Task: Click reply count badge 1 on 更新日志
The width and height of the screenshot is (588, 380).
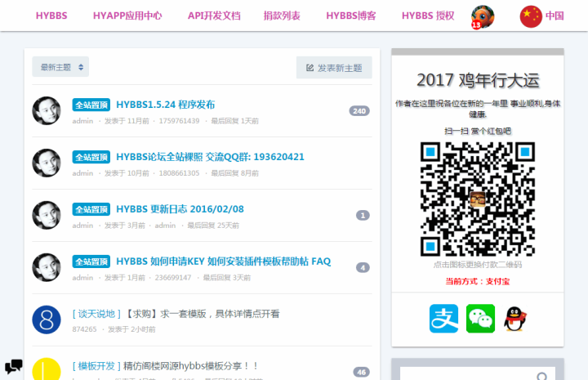Action: (363, 215)
